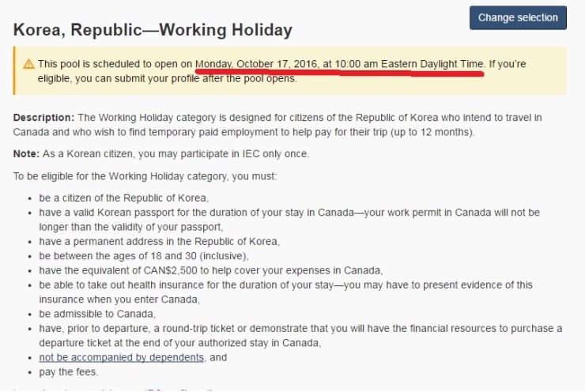This screenshot has width=585, height=392.
Task: Click the 'be a citizen of the Republic of Korea' bullet
Action: pyautogui.click(x=124, y=198)
